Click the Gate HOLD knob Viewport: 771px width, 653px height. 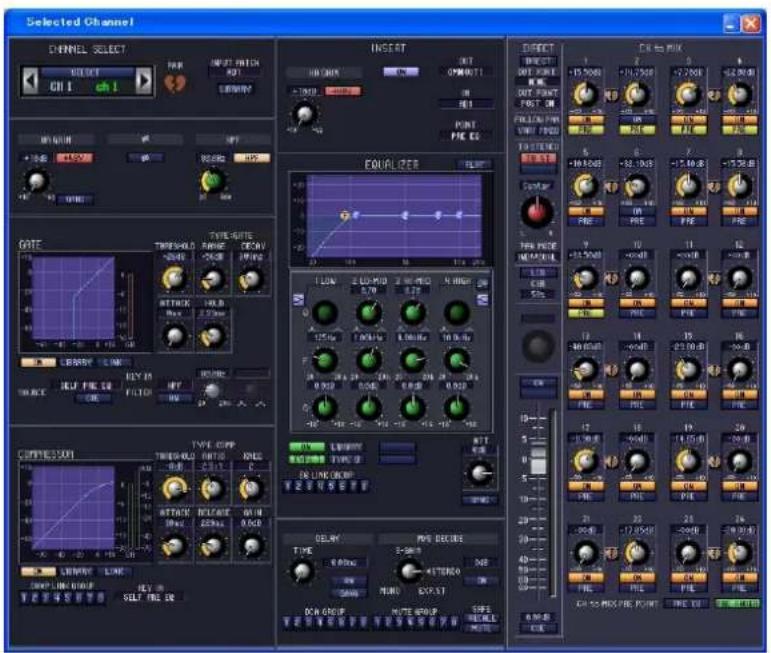pos(213,336)
